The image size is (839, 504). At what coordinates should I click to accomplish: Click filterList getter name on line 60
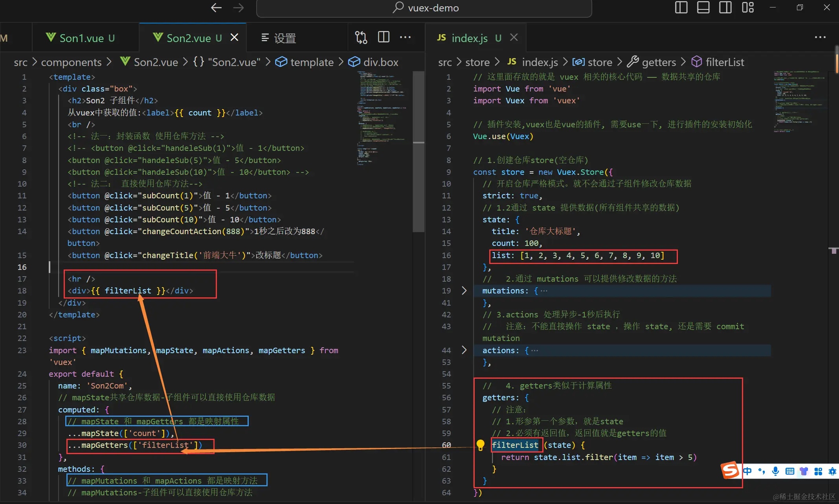(515, 445)
